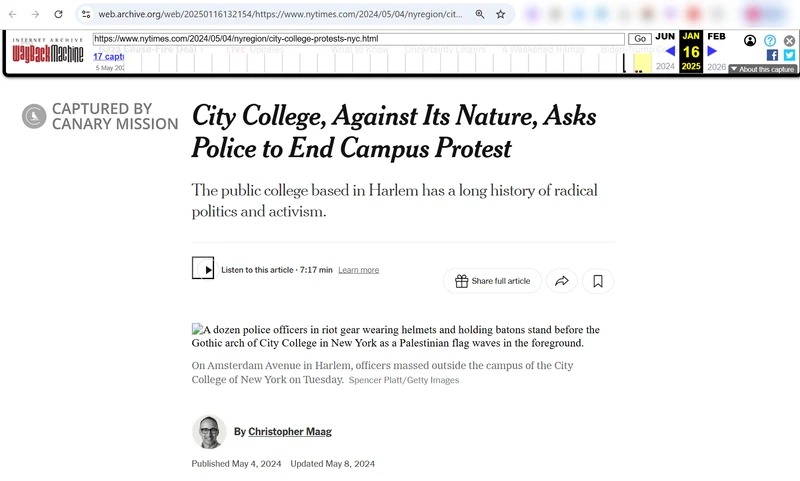Go to the next capture with the right arrow
The image size is (800, 481).
point(712,51)
